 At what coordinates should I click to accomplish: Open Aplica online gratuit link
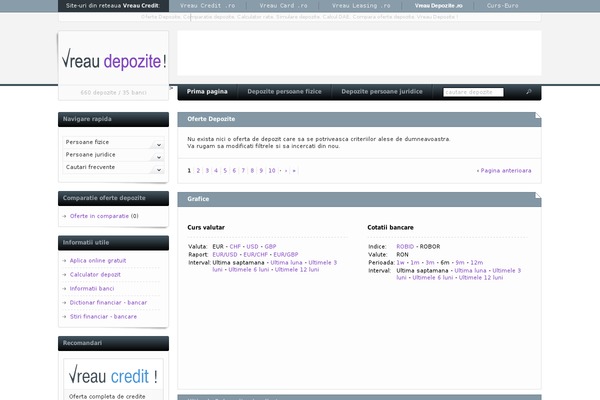pos(98,261)
